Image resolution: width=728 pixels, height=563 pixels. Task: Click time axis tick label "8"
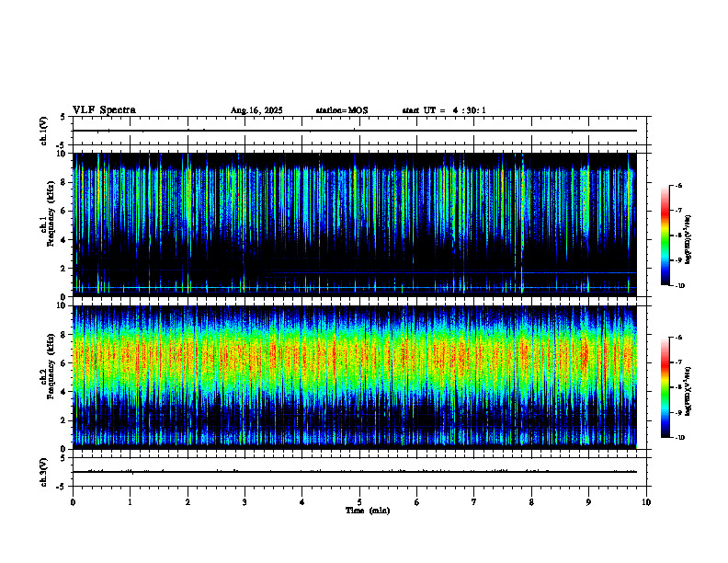coord(531,502)
